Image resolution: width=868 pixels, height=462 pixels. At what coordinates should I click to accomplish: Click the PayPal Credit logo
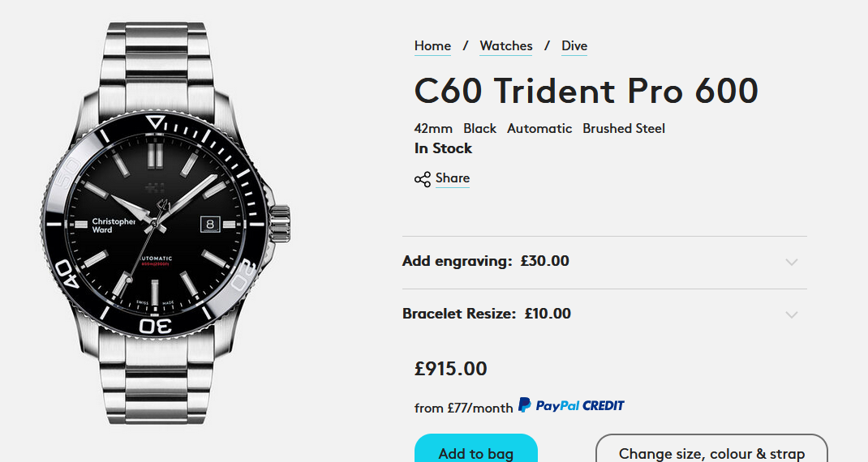(571, 405)
